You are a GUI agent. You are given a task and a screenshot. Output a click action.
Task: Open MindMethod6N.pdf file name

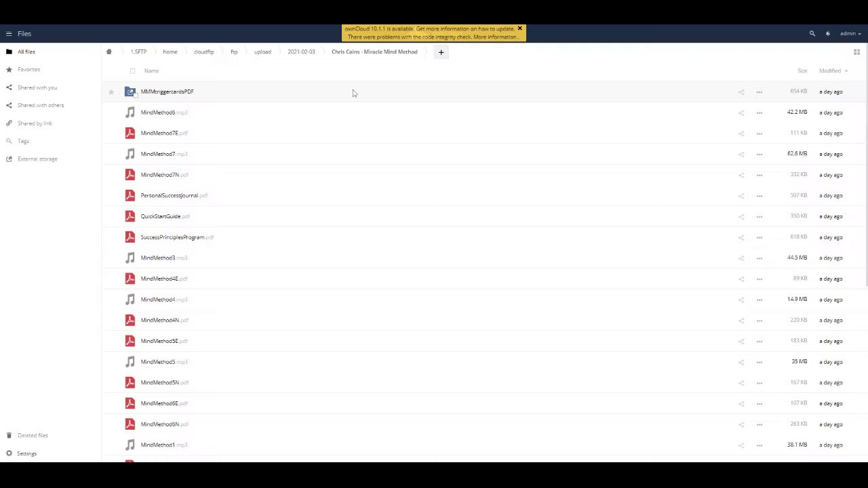tap(164, 424)
